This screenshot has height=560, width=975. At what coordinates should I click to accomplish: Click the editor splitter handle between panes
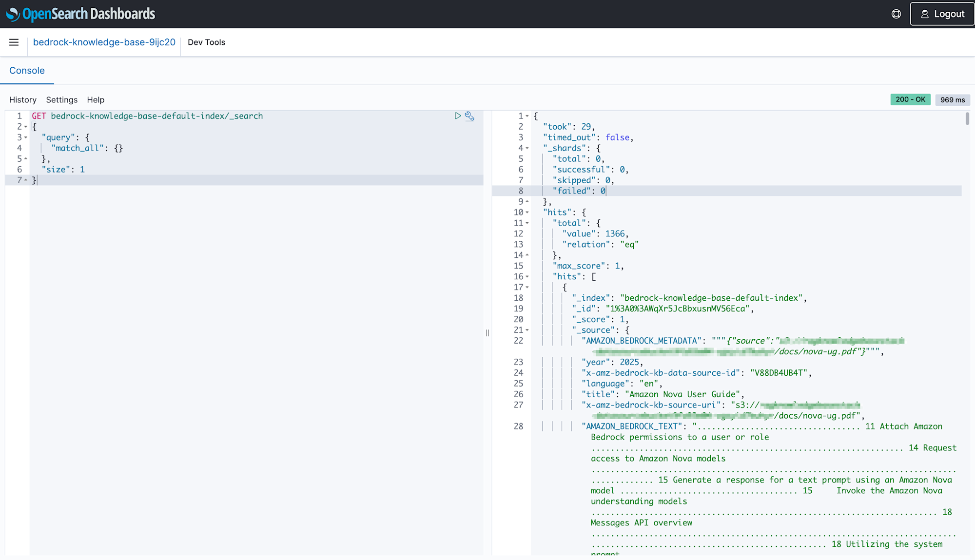(487, 333)
